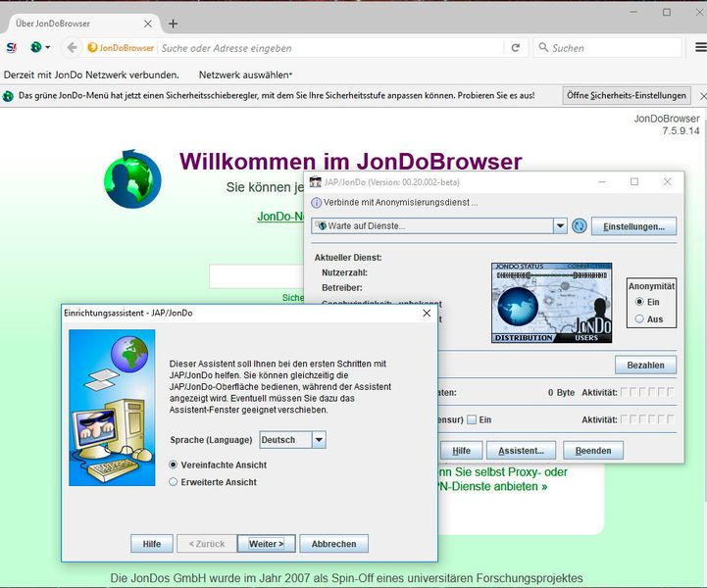Screen dimensions: 707x588
Task: Open the Sprache Deutsch language dropdown
Action: point(292,440)
